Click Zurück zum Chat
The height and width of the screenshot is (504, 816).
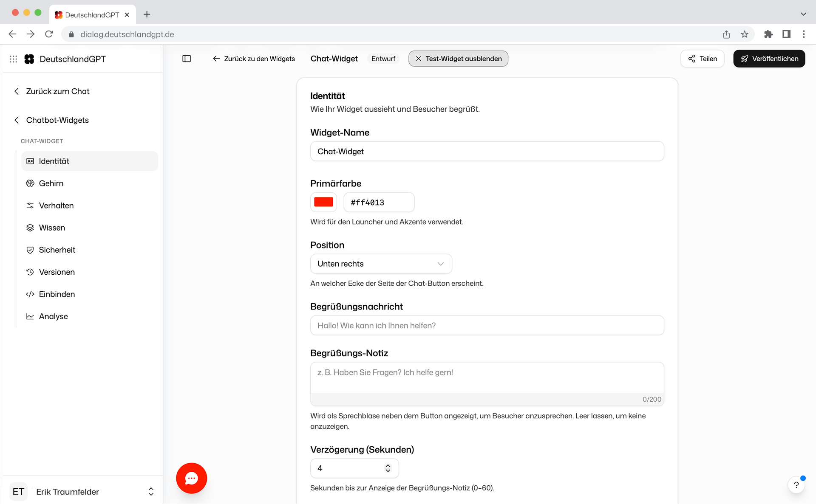click(52, 91)
